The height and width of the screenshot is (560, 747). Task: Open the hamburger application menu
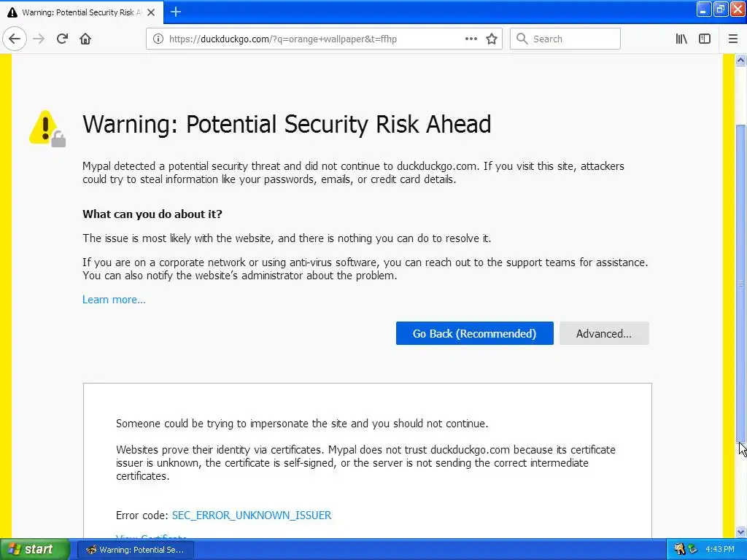click(x=733, y=39)
